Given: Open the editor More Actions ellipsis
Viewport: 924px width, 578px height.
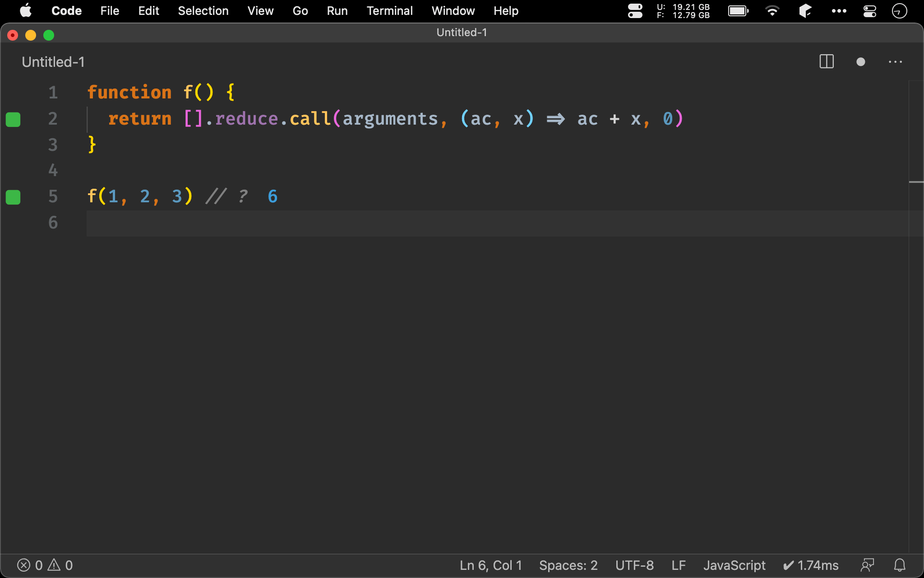Looking at the screenshot, I should [x=895, y=62].
